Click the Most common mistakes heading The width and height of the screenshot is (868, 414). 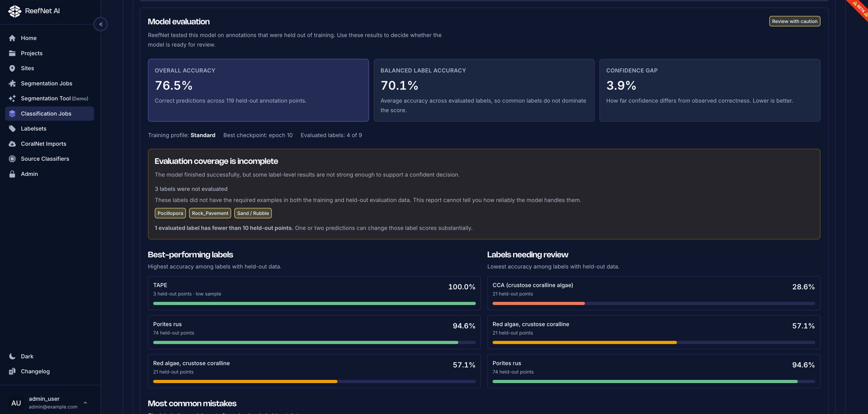192,403
